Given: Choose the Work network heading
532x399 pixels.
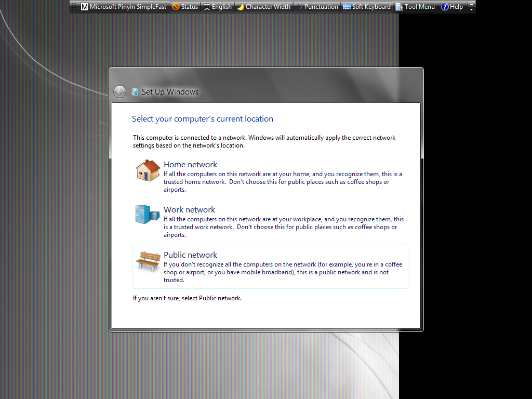Looking at the screenshot, I should click(x=189, y=210).
